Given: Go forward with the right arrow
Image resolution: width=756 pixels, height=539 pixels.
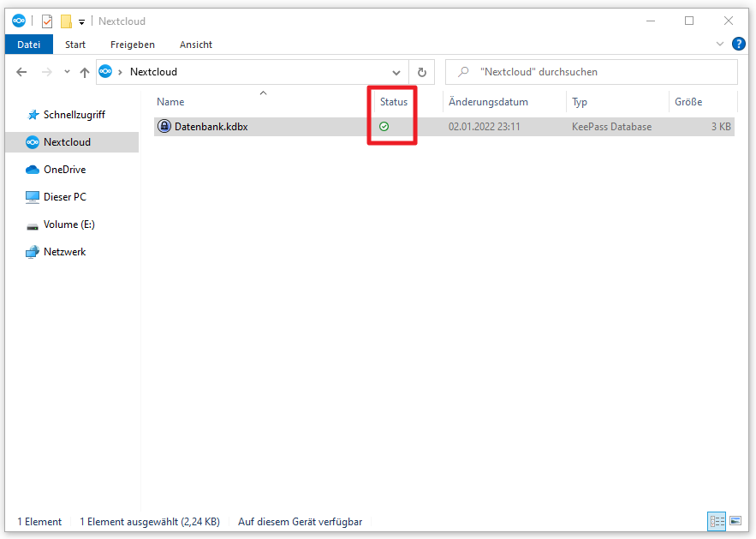Looking at the screenshot, I should 47,72.
